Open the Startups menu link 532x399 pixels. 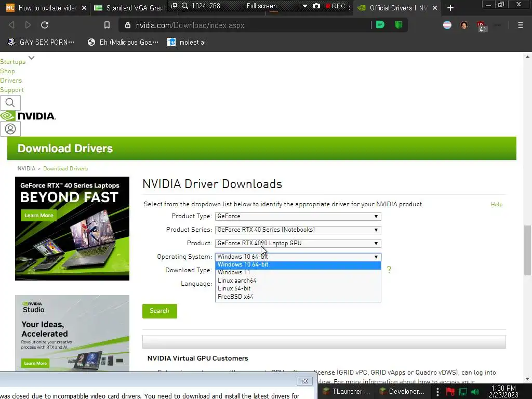coord(13,62)
